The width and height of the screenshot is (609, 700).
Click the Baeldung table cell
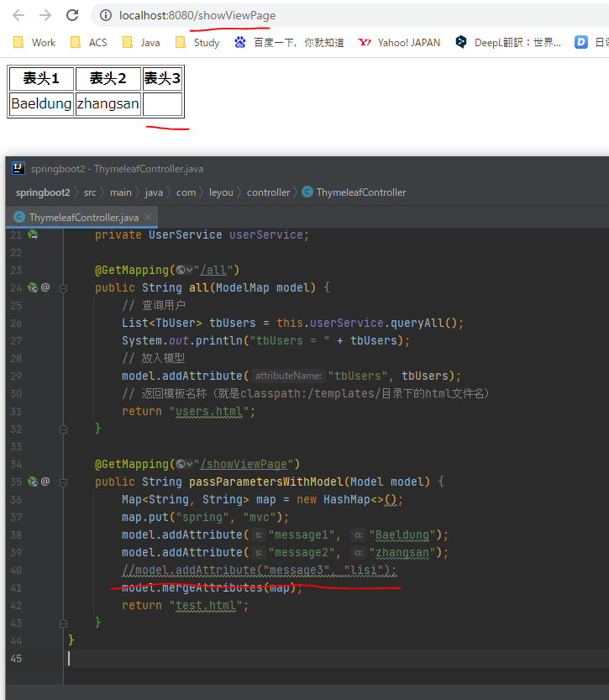pyautogui.click(x=41, y=103)
